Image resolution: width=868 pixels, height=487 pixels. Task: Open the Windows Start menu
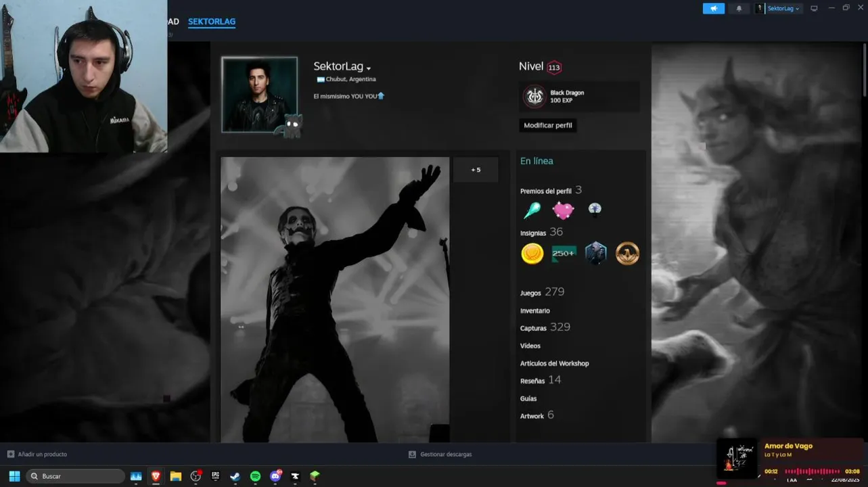[14, 476]
